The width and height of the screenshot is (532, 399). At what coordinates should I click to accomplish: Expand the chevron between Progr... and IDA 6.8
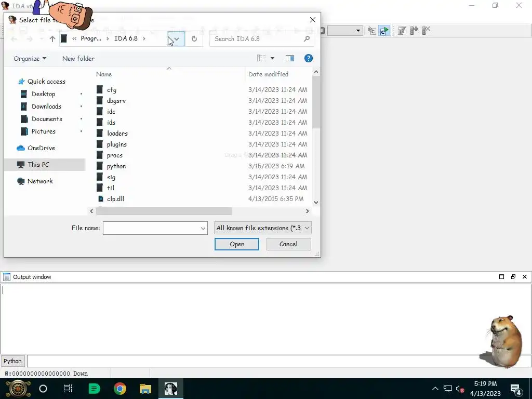pyautogui.click(x=108, y=38)
